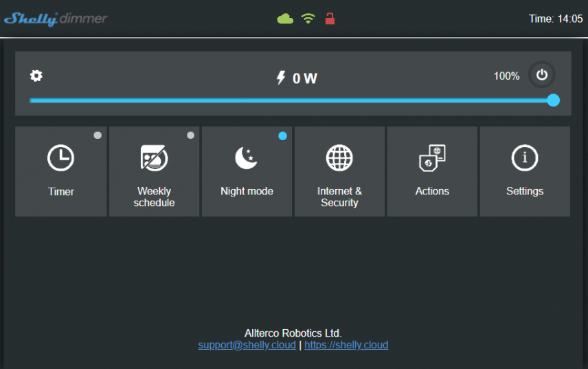Click the WiFi signal status icon
Viewport: 588px width, 369px height.
click(308, 19)
